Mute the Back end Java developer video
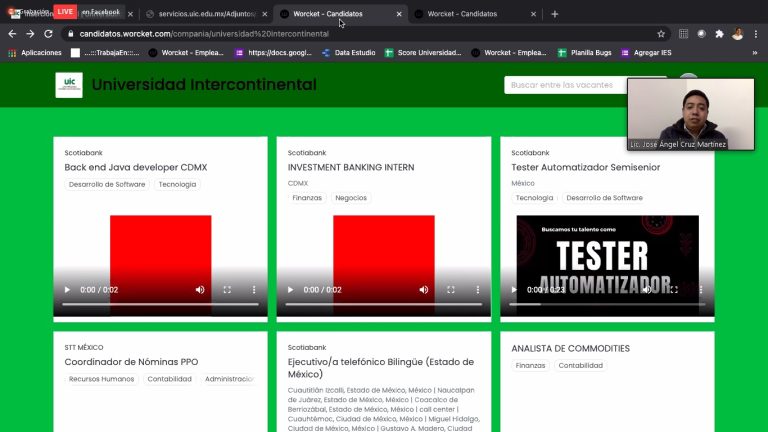Viewport: 768px width, 432px height. 200,289
